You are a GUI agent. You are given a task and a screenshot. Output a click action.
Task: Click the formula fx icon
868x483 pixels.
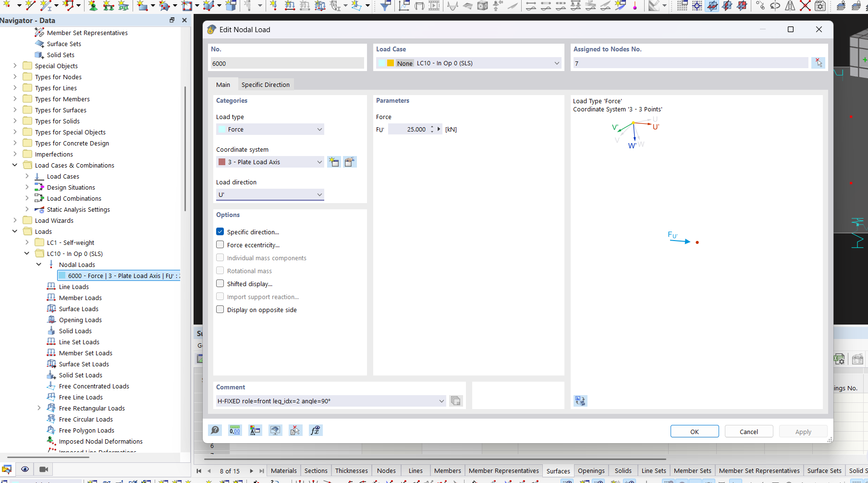tap(315, 430)
